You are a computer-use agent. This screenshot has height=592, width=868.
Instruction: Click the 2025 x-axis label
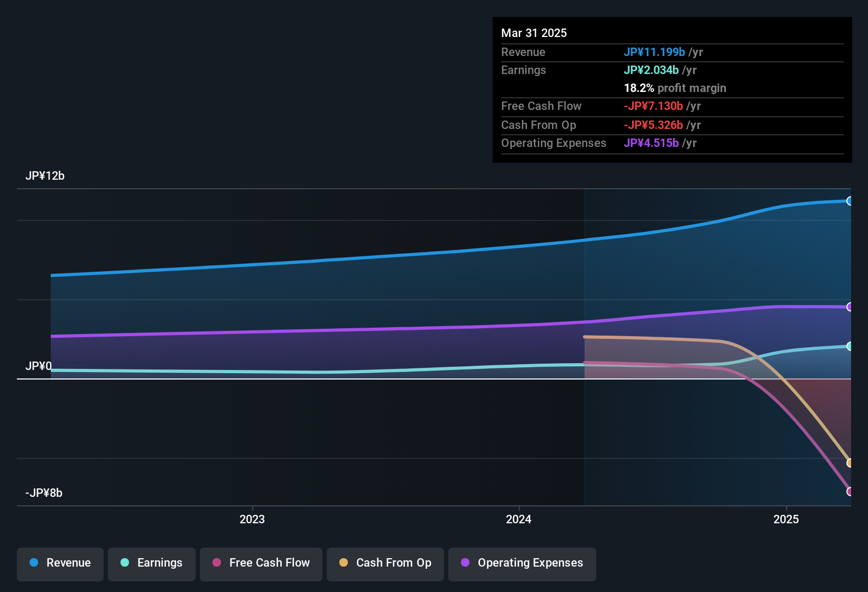786,519
